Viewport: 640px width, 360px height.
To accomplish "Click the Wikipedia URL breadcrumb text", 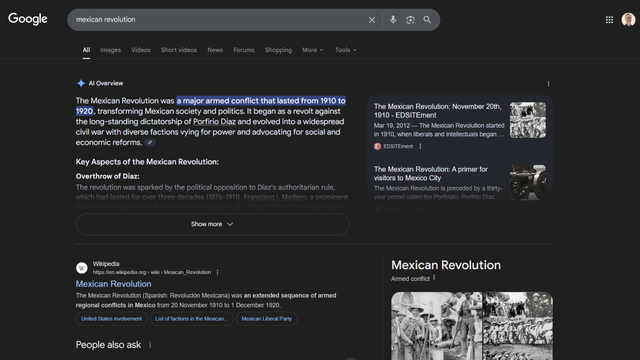I will 152,272.
